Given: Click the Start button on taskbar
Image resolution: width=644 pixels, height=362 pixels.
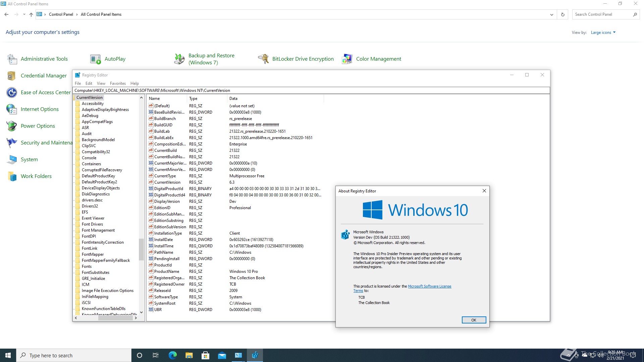Looking at the screenshot, I should point(8,355).
